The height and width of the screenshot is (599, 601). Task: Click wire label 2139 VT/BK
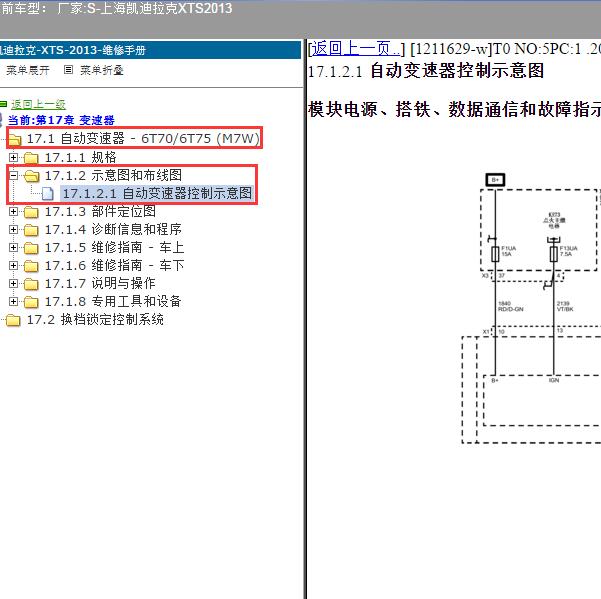tap(565, 306)
